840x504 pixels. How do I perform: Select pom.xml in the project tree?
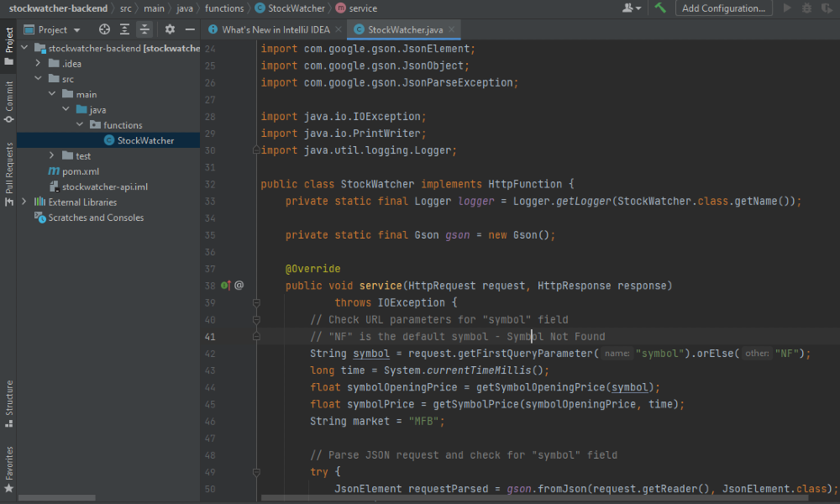[81, 171]
